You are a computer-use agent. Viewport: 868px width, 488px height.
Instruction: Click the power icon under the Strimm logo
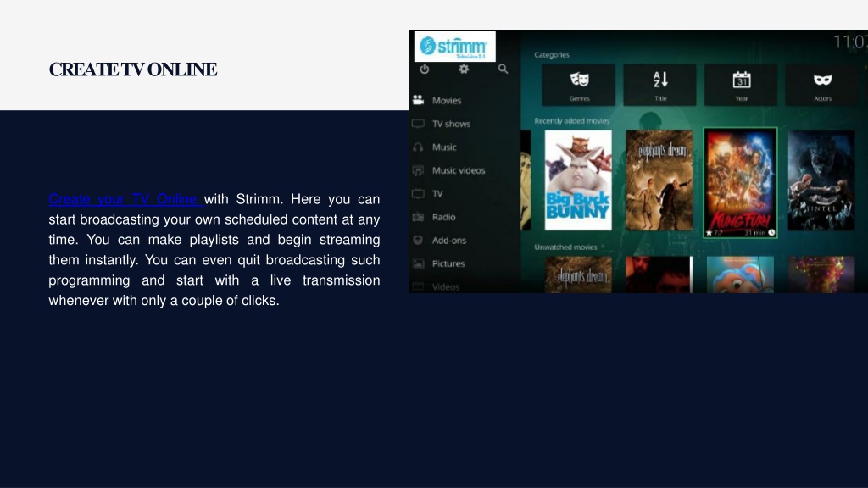click(x=425, y=69)
